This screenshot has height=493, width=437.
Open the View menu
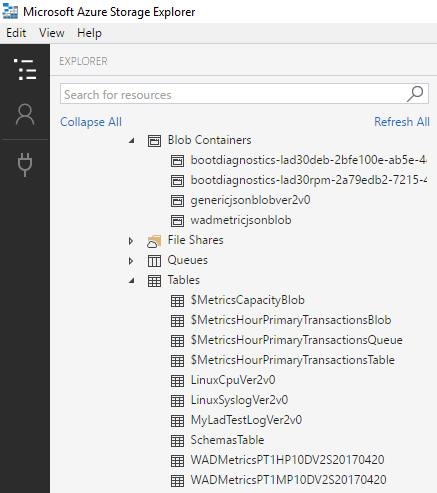51,33
